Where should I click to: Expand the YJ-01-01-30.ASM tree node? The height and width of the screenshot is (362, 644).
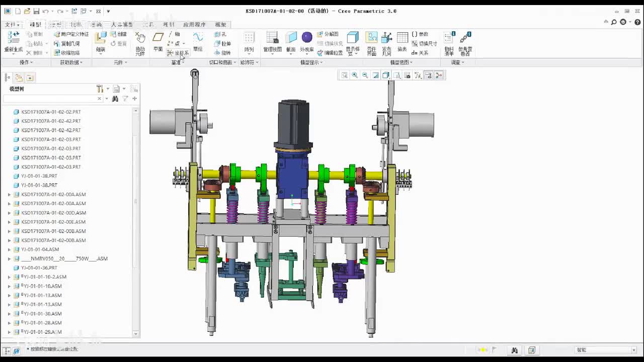[x=9, y=314]
